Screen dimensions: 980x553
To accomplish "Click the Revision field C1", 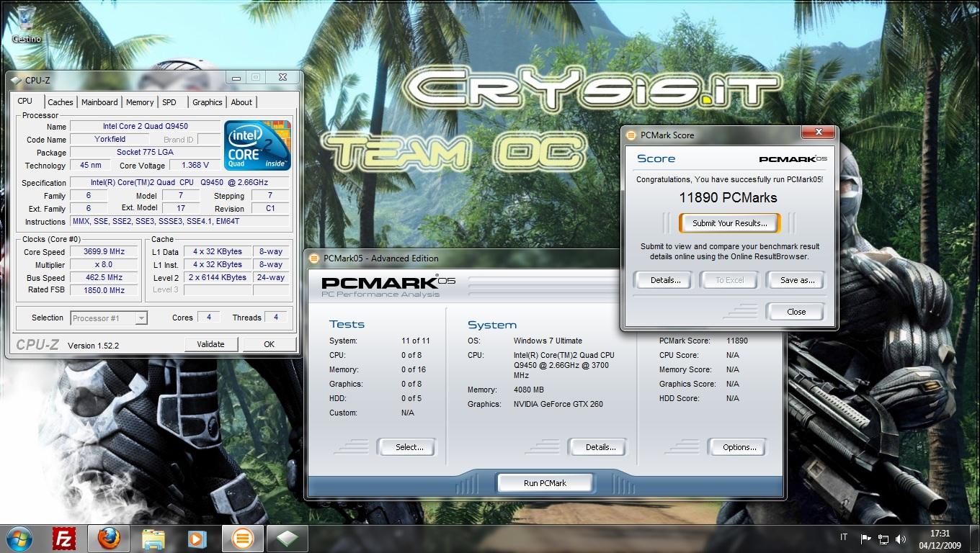I will click(270, 209).
